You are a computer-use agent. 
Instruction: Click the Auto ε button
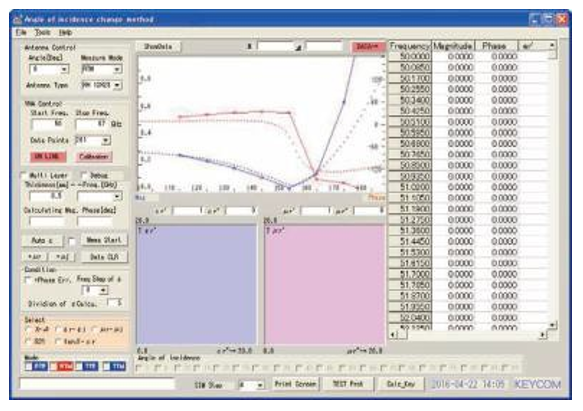pyautogui.click(x=42, y=241)
